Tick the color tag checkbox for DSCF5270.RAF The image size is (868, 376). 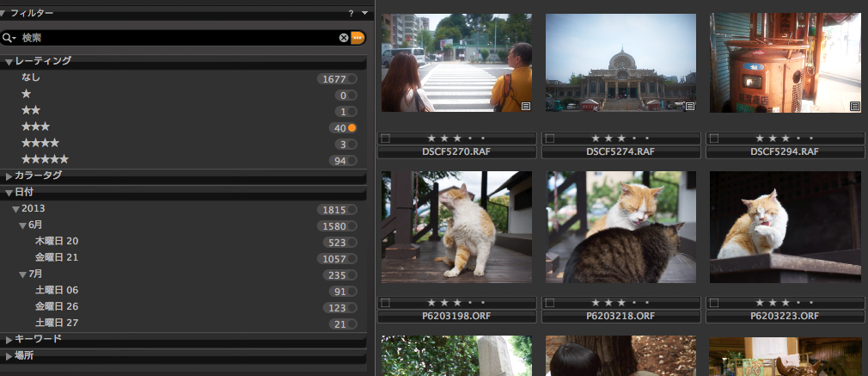click(384, 138)
